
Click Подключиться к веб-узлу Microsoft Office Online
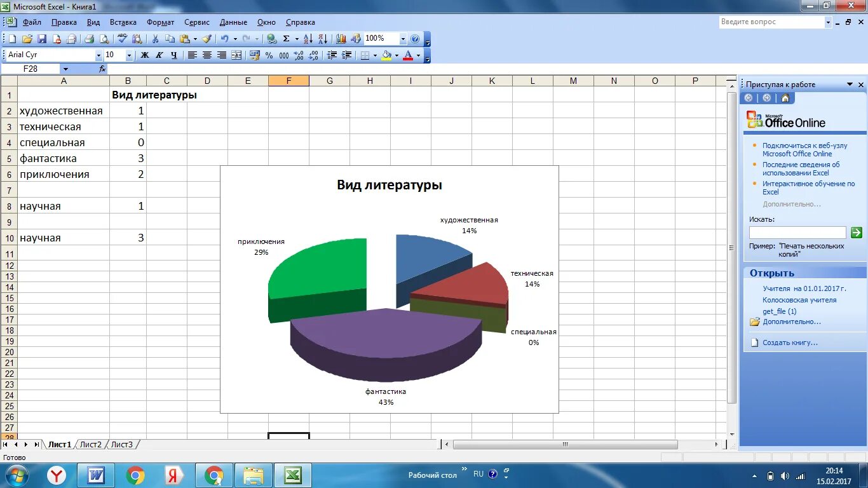tap(805, 149)
